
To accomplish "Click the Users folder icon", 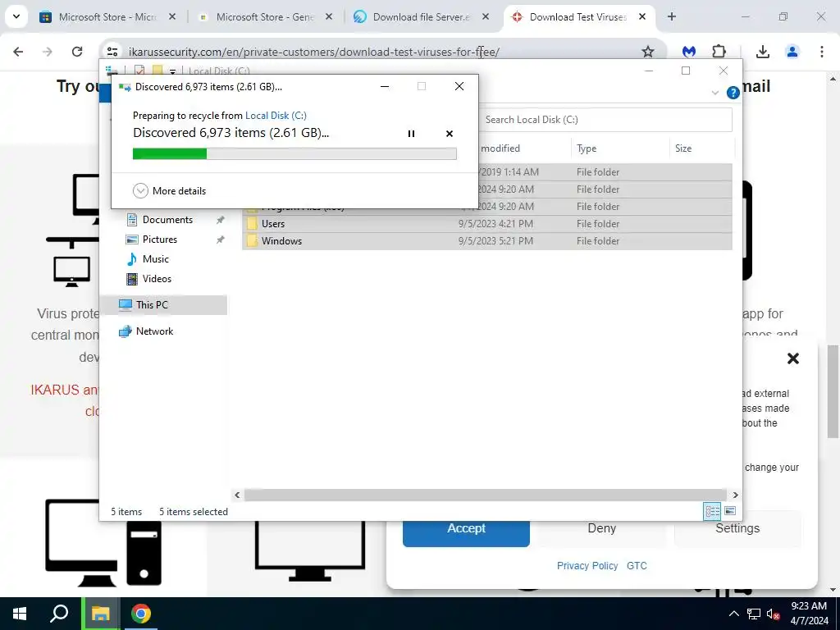I will tap(252, 223).
